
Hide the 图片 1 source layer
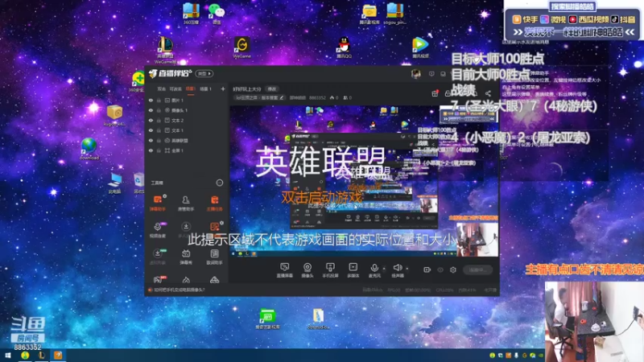tap(151, 100)
